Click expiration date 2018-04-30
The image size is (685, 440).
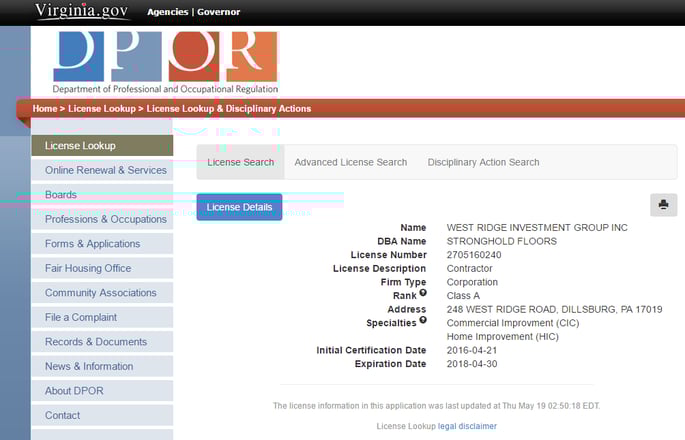[472, 364]
